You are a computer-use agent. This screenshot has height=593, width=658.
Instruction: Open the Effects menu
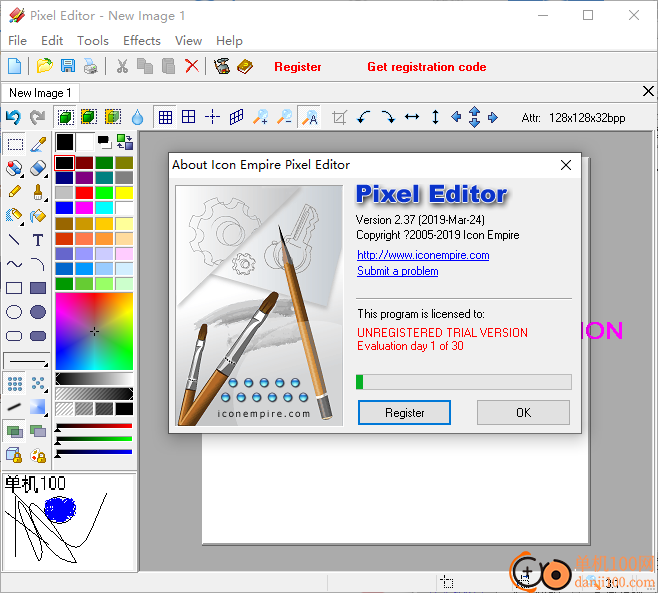[142, 41]
